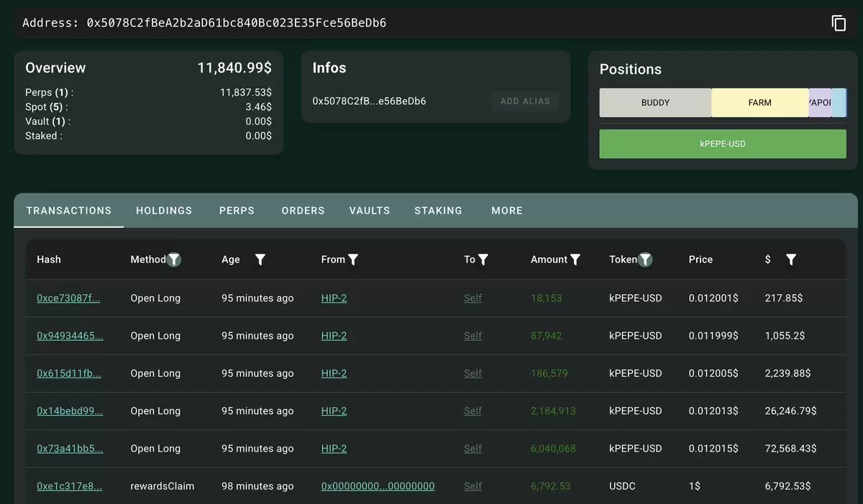863x504 pixels.
Task: Copy the wallet address using copy icon
Action: (839, 23)
